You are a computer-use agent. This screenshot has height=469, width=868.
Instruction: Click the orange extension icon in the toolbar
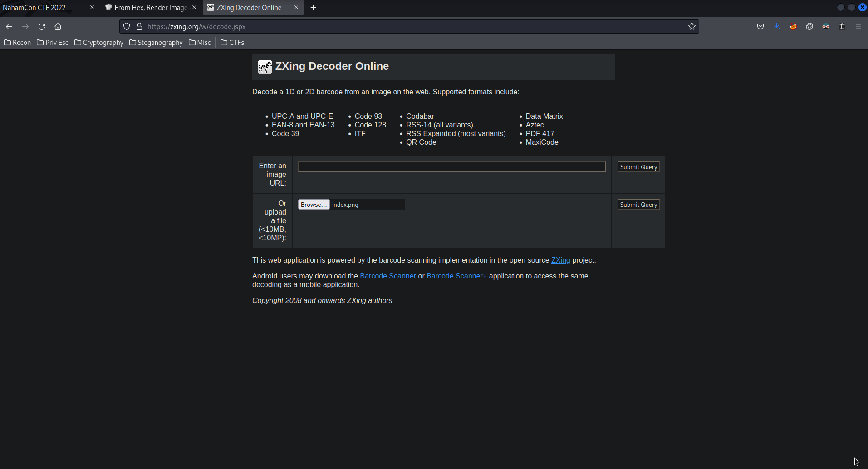coord(793,27)
